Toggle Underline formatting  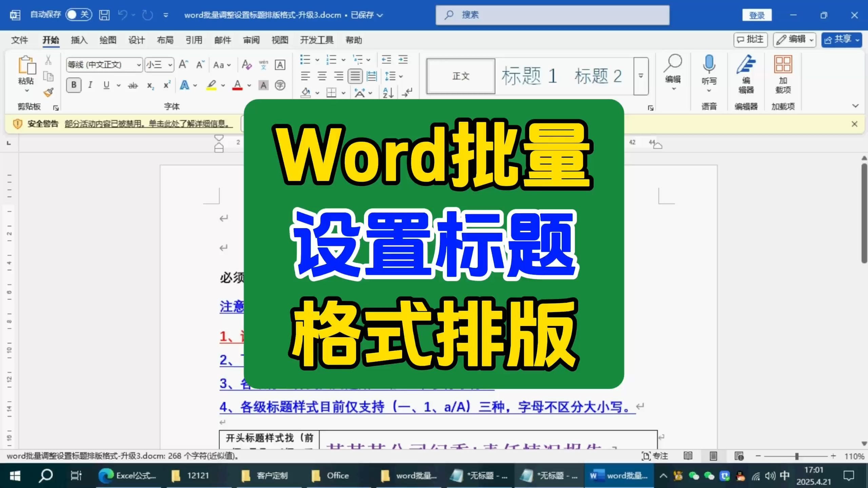point(106,85)
